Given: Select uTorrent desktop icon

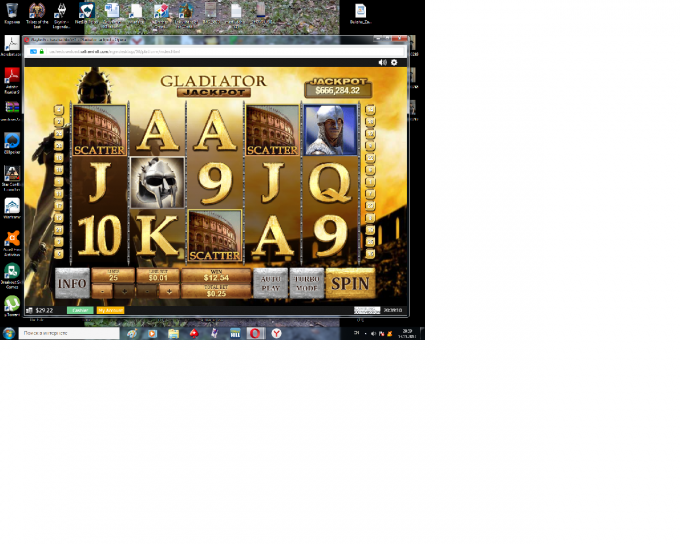Looking at the screenshot, I should click(x=12, y=306).
